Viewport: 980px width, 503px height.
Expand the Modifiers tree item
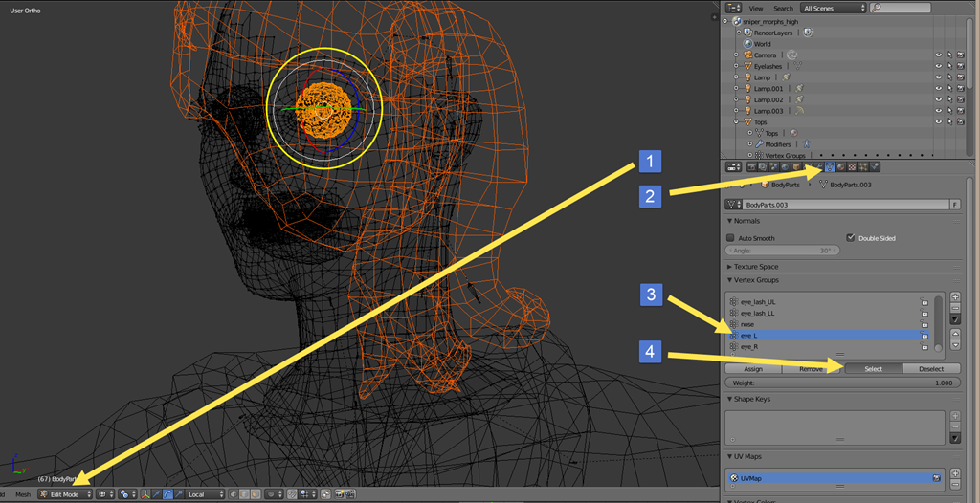750,144
